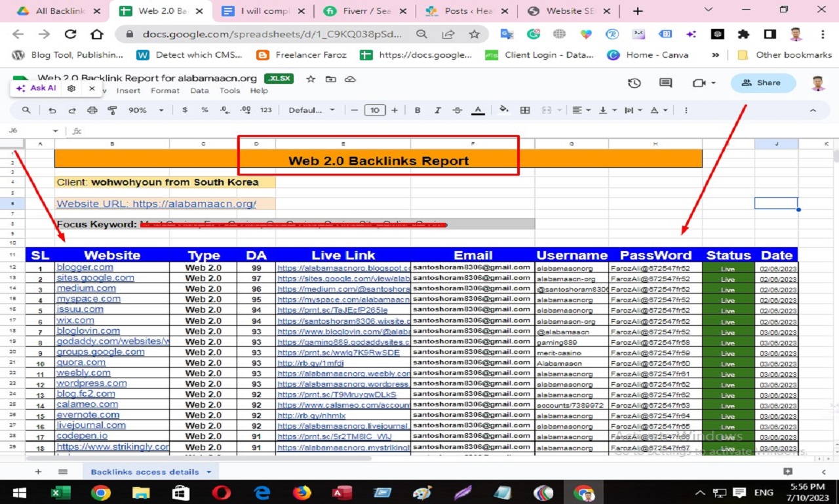The image size is (839, 504).
Task: Open the Tools menu
Action: (x=229, y=90)
